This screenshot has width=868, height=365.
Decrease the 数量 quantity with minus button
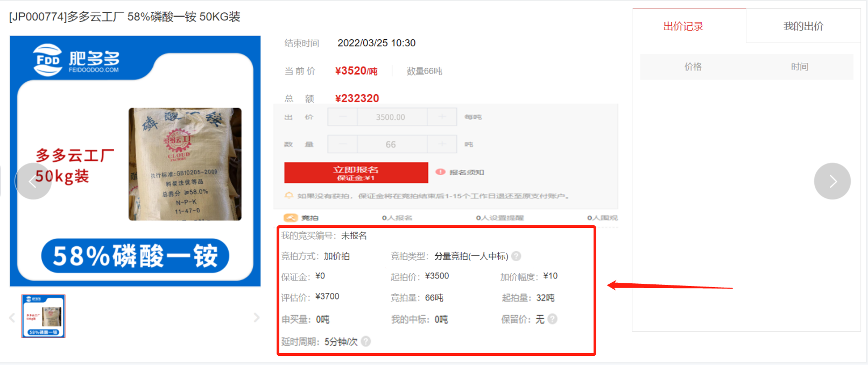[342, 144]
